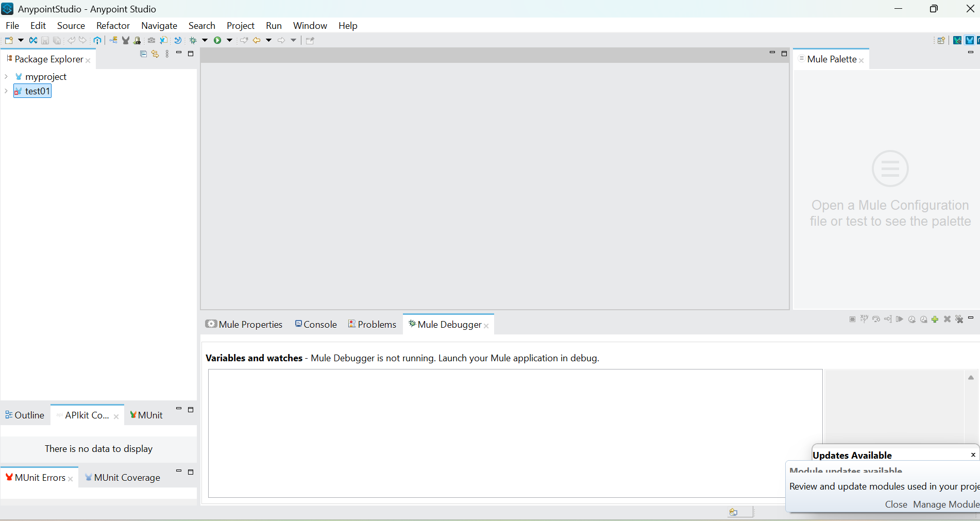980x521 pixels.
Task: Expand the test01 project node
Action: tap(6, 91)
